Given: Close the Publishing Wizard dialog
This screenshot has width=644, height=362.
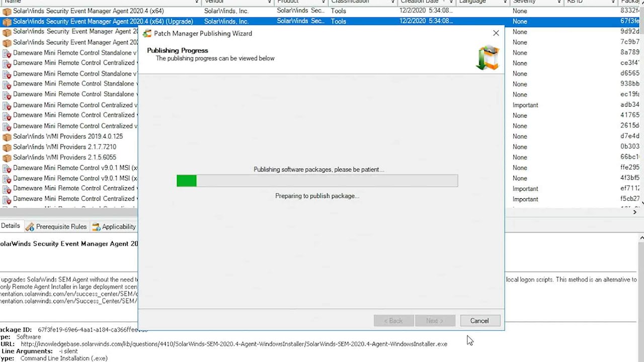Looking at the screenshot, I should point(496,33).
